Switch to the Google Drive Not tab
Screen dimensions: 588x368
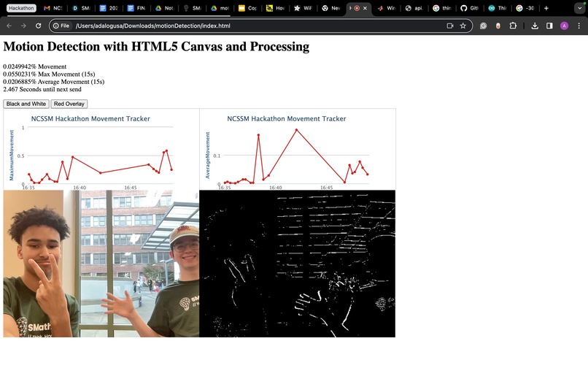[164, 8]
